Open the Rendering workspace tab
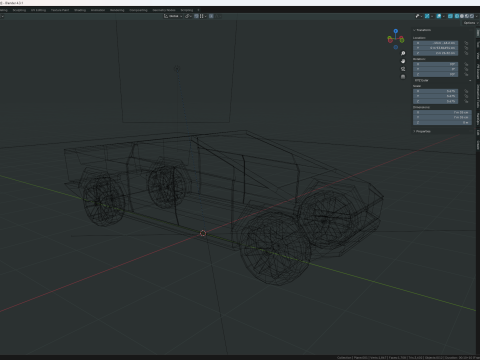 [117, 10]
